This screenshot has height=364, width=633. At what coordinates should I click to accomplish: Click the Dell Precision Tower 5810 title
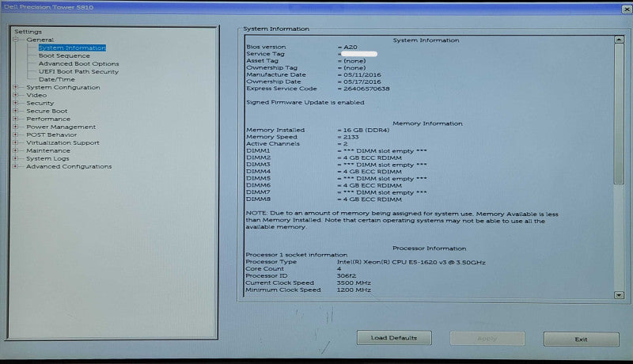(48, 7)
